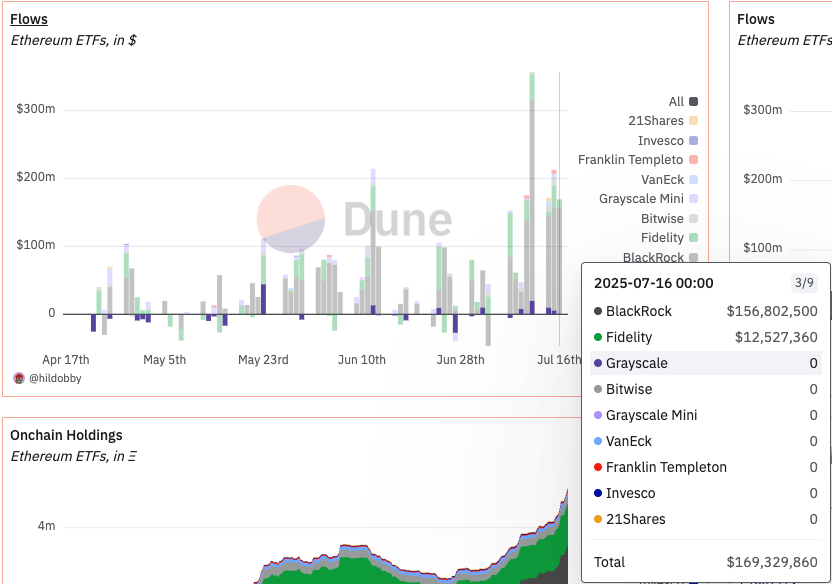Toggle the Franklin Templeto legend entry
Image resolution: width=832 pixels, height=584 pixels.
pos(638,160)
